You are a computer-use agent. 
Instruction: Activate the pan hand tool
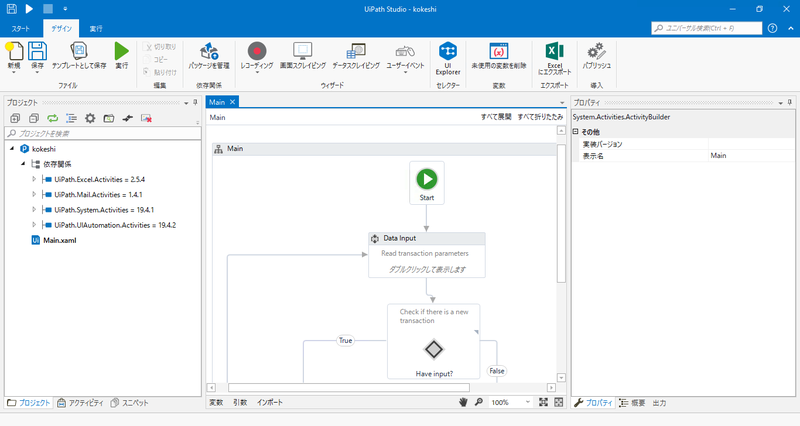click(x=463, y=402)
